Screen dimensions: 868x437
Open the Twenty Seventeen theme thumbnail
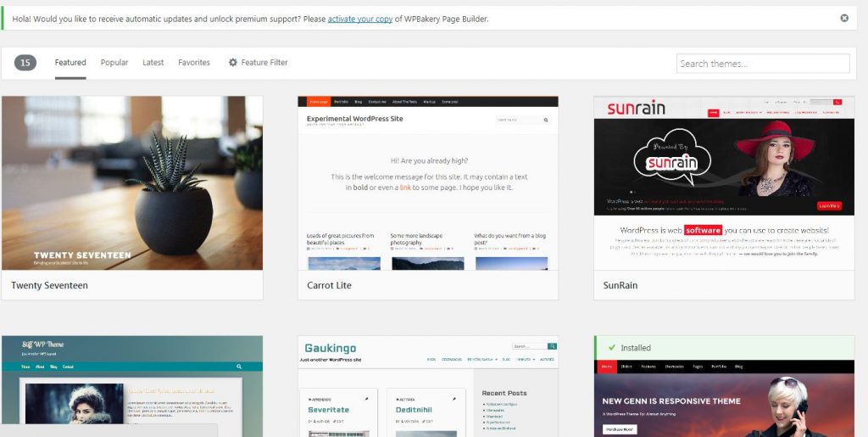(132, 183)
